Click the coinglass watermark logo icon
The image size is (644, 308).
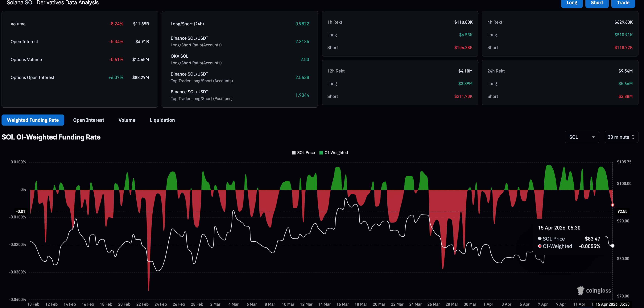pyautogui.click(x=580, y=290)
